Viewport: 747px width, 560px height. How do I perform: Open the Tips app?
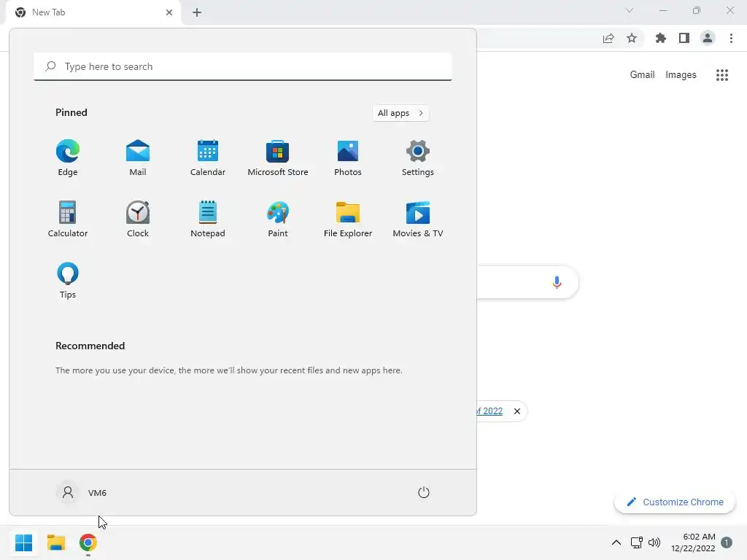click(68, 280)
